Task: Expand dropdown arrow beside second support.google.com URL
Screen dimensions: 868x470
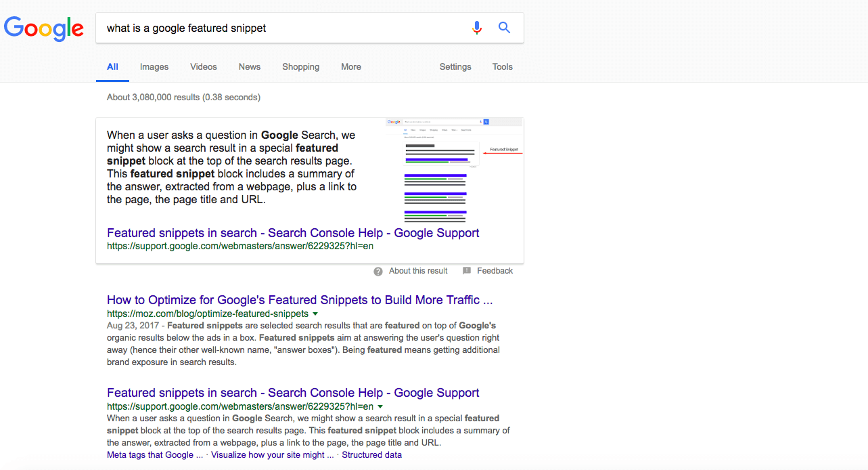Action: point(380,407)
